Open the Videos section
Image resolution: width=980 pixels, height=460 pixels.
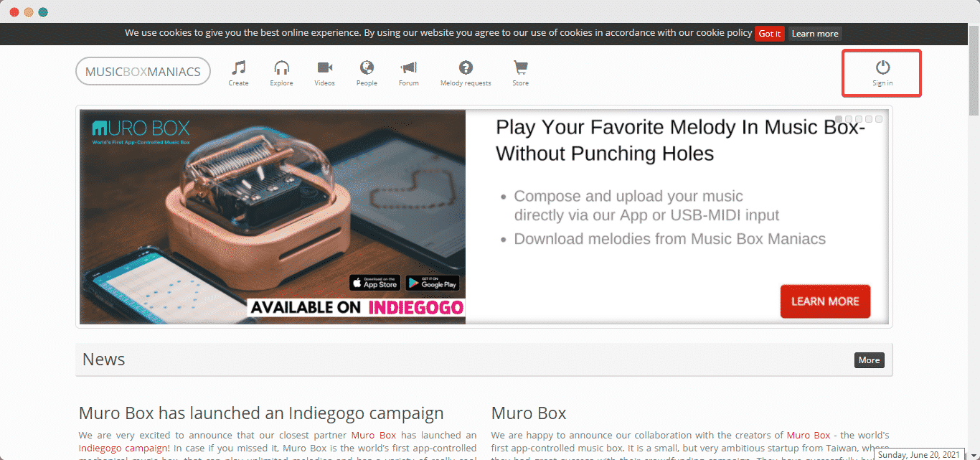pos(324,67)
